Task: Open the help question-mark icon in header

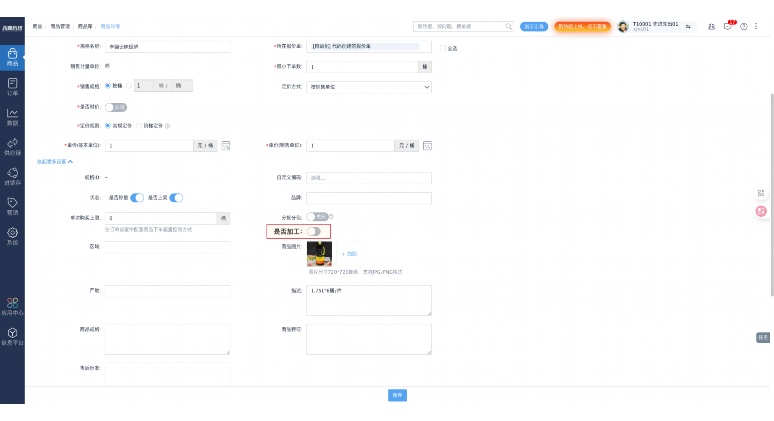Action: 743,27
